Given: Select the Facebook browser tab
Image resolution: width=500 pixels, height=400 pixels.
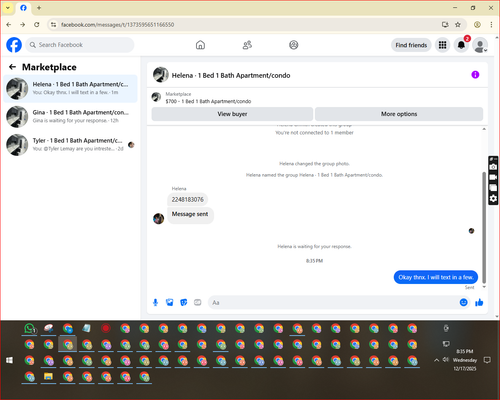Looking at the screenshot, I should pyautogui.click(x=23, y=8).
